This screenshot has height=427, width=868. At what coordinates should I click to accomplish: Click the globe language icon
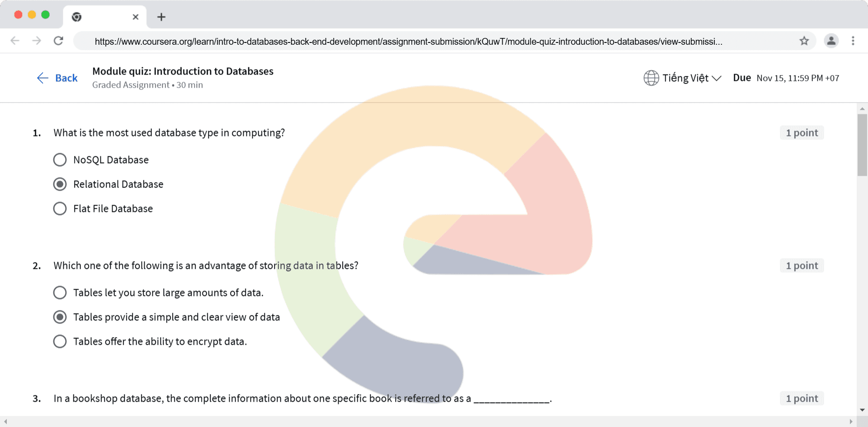[x=651, y=78]
